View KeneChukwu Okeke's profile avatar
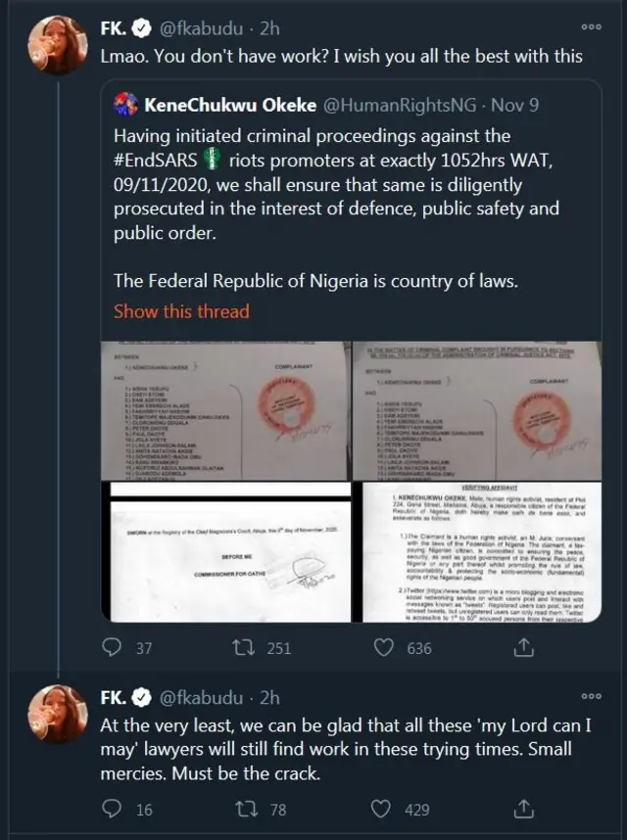627x840 pixels. point(125,104)
